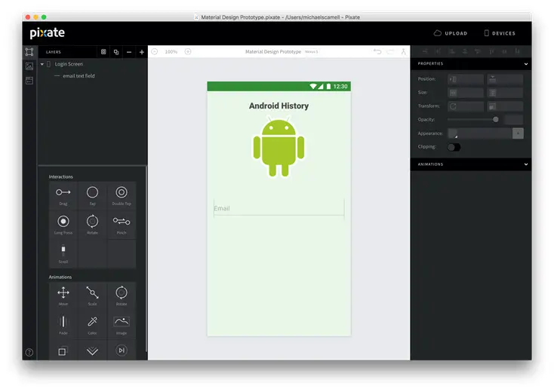
Task: Collapse the Animations panel chevron
Action: click(526, 164)
